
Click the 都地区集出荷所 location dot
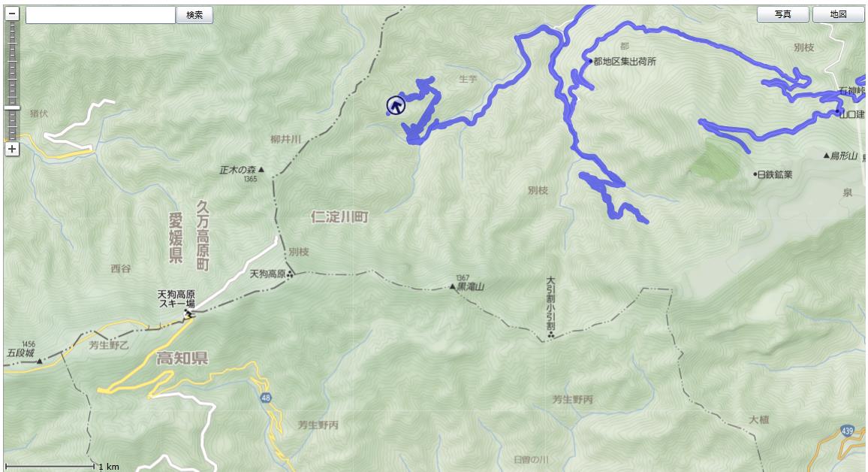point(591,61)
